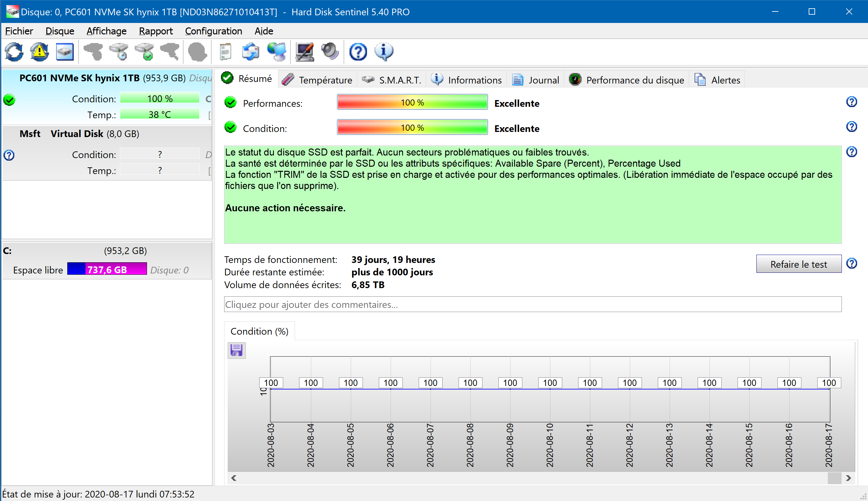
Task: Open the Affichage menu
Action: [107, 31]
